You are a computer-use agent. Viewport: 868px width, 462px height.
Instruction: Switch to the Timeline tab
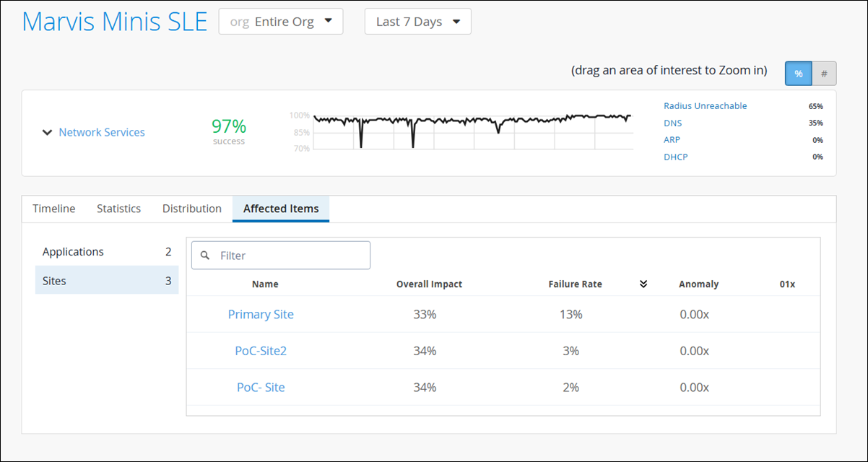coord(54,209)
